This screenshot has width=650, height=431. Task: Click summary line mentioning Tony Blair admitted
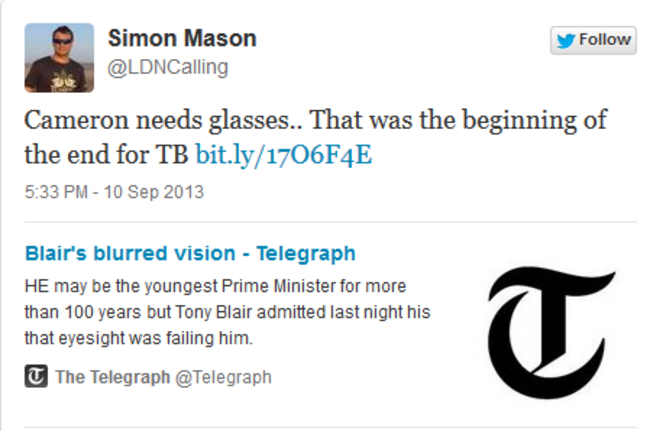click(226, 312)
